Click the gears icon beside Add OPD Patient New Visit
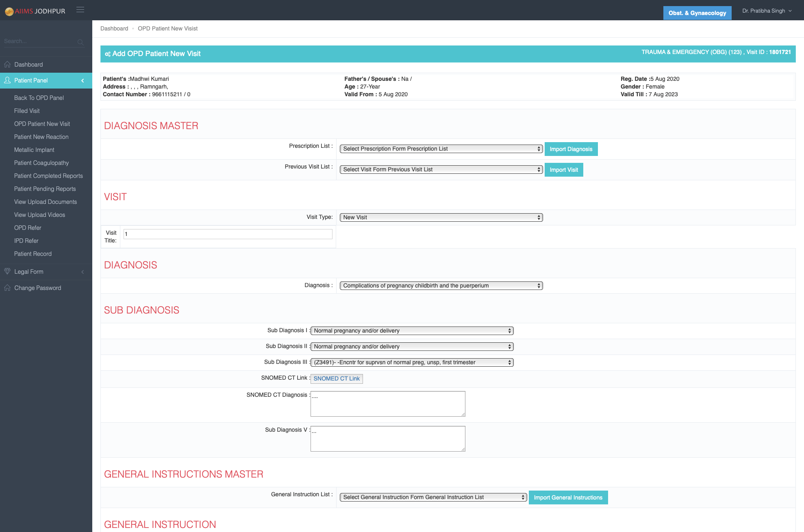Viewport: 804px width, 532px height. (108, 54)
